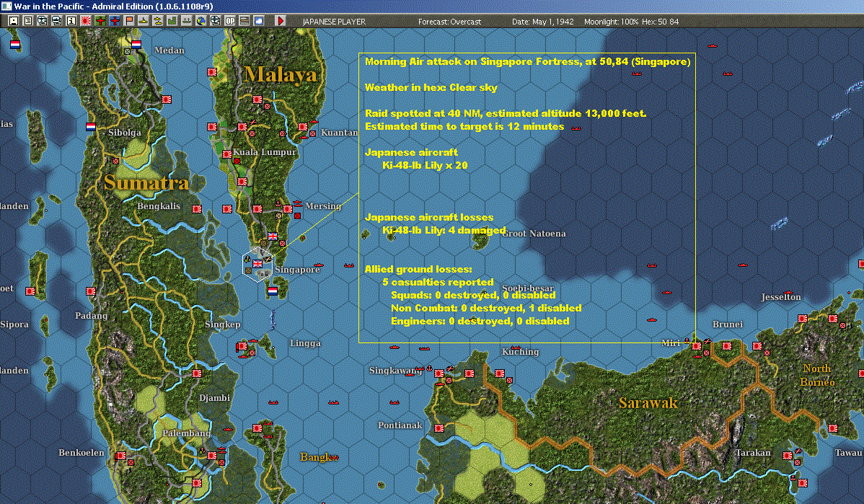
Task: Click the Kuching city label
Action: (520, 351)
